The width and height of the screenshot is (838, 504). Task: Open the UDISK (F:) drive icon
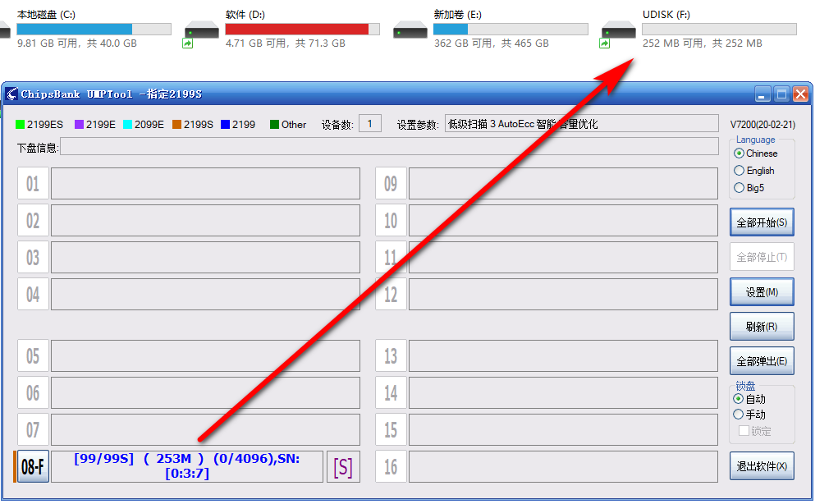tap(618, 33)
